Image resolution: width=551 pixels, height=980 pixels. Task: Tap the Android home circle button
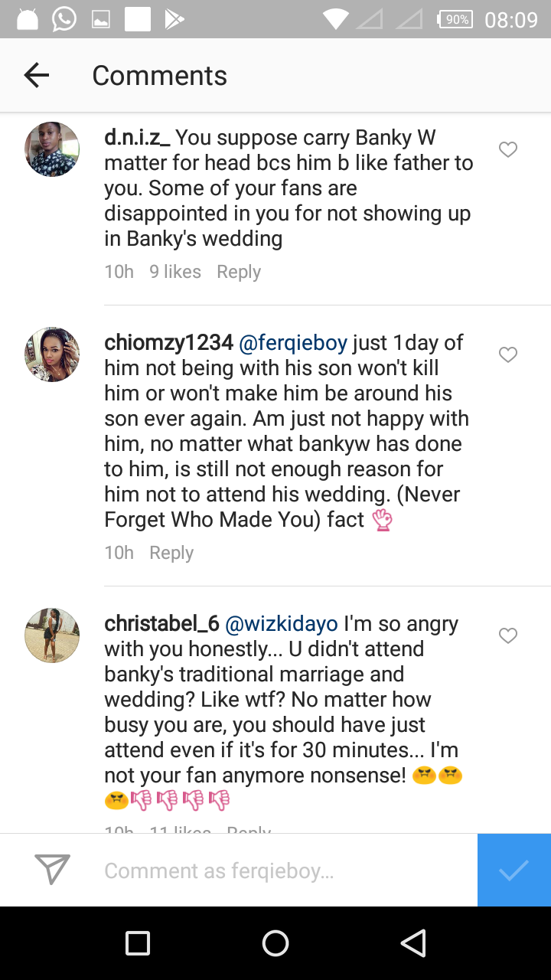275,943
